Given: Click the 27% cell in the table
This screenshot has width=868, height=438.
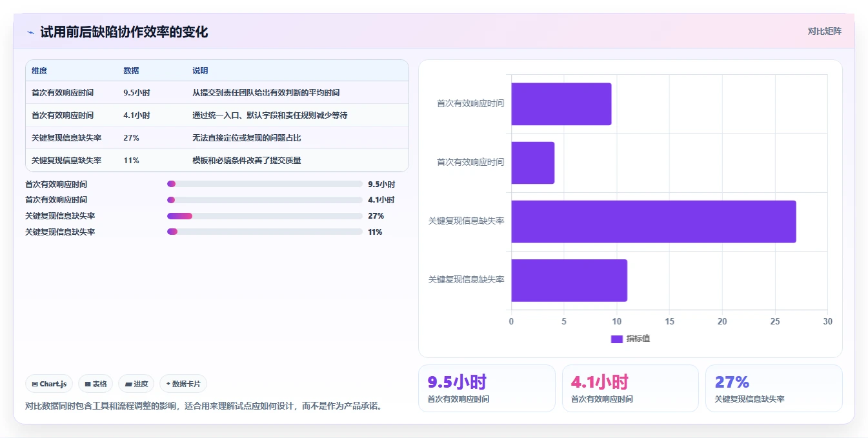Looking at the screenshot, I should coord(131,138).
